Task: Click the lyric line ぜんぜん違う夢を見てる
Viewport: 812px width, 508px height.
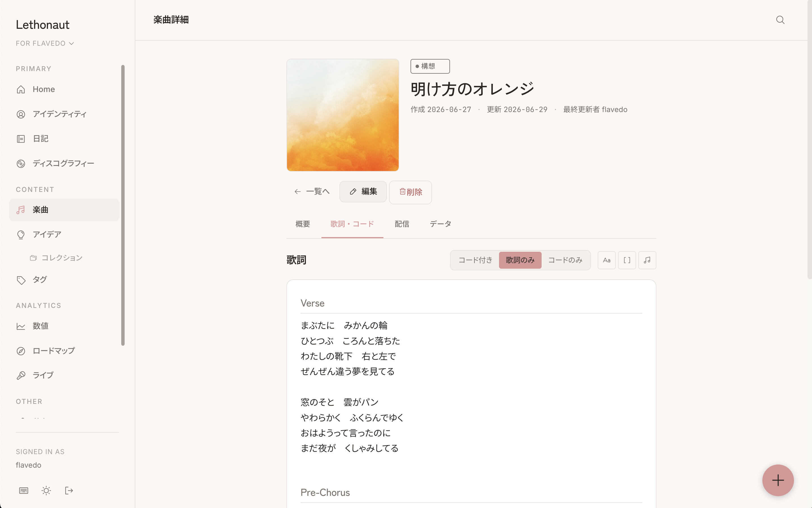Action: [348, 371]
